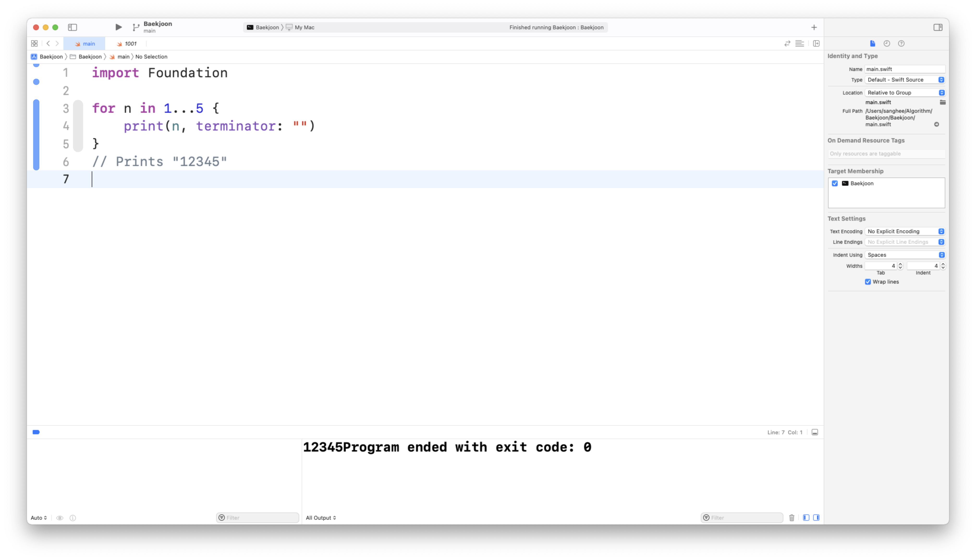Uncheck the Wrap lines checkbox
The image size is (976, 560).
pyautogui.click(x=868, y=282)
